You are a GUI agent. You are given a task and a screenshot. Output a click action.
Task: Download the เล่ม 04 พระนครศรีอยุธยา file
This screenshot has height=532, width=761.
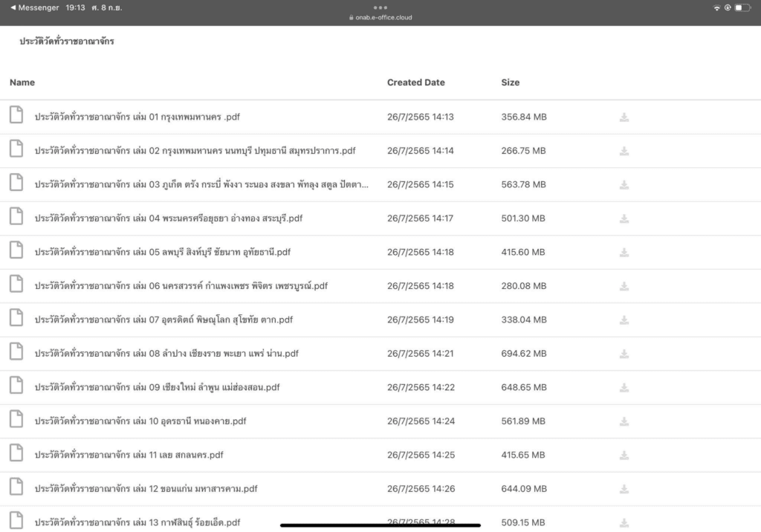point(624,218)
